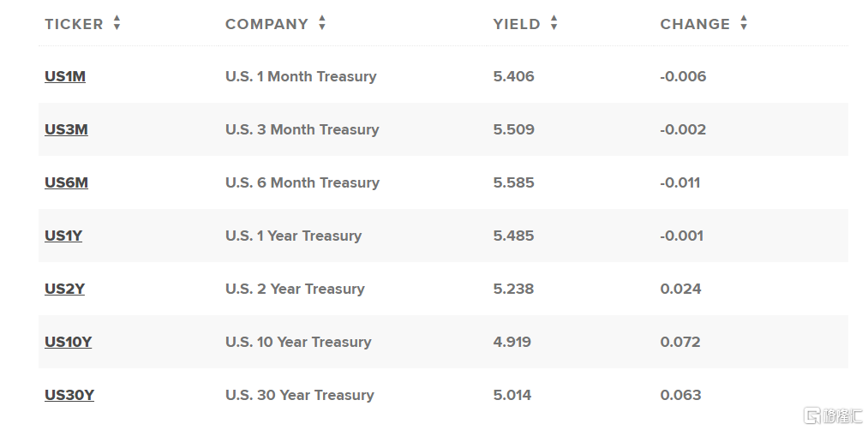Click the U.S. 1 Month Treasury name

[301, 76]
